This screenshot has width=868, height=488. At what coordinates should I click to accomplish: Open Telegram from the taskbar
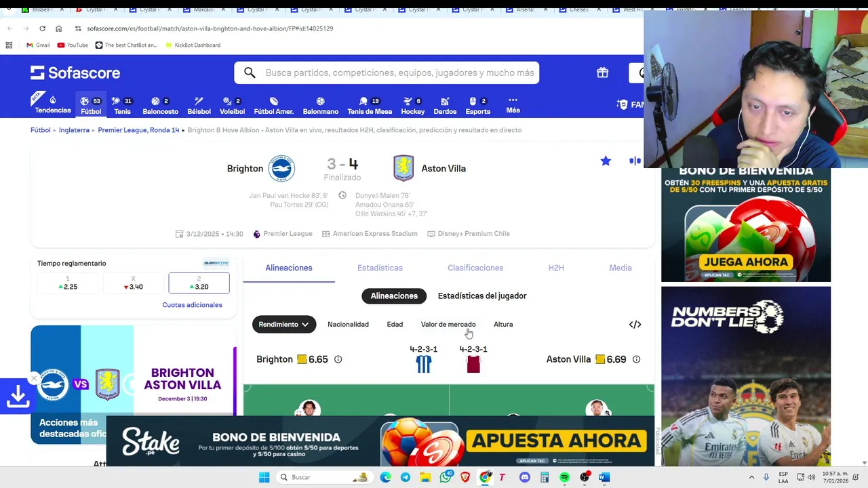(405, 477)
